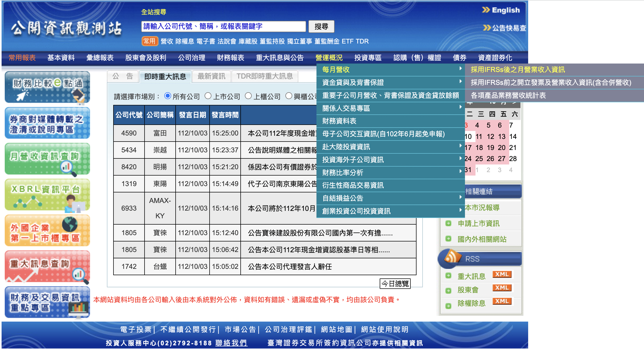The height and width of the screenshot is (349, 644).
Task: Open the 基本資料 menu
Action: [x=61, y=58]
